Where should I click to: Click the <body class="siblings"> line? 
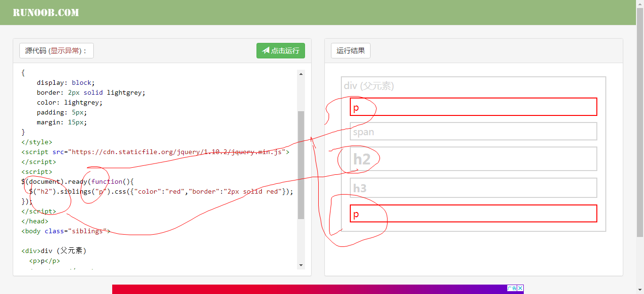66,231
